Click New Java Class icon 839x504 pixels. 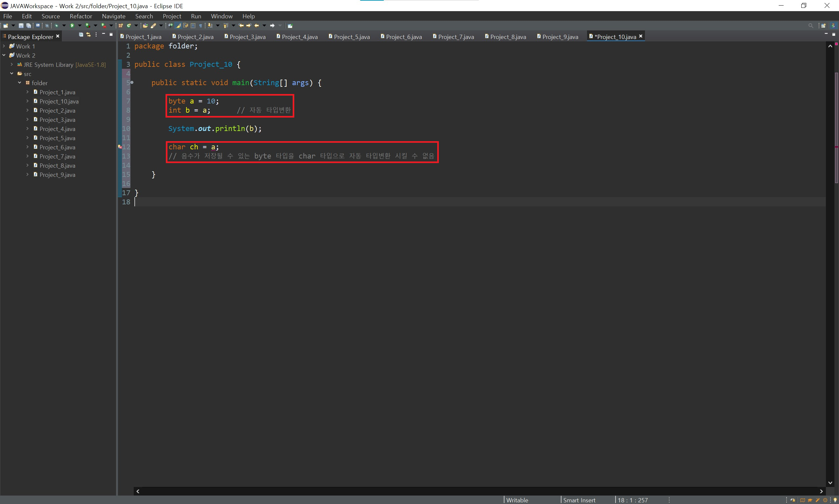129,26
